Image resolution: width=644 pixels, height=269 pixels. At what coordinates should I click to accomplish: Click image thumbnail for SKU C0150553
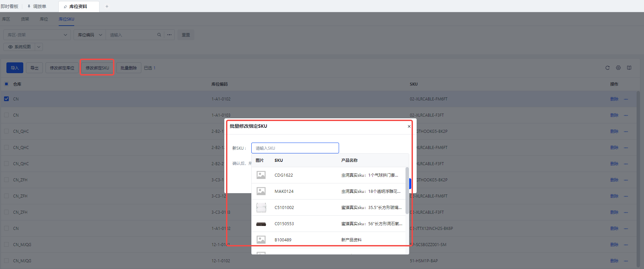[261, 224]
